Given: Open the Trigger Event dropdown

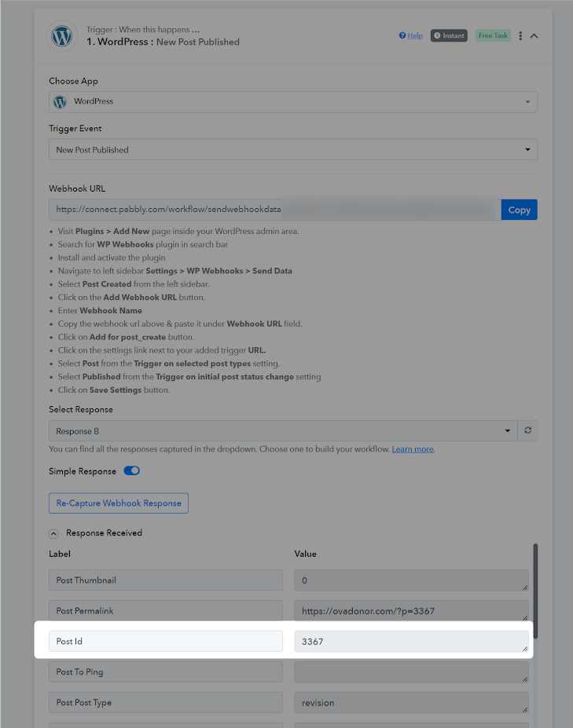Looking at the screenshot, I should [293, 149].
